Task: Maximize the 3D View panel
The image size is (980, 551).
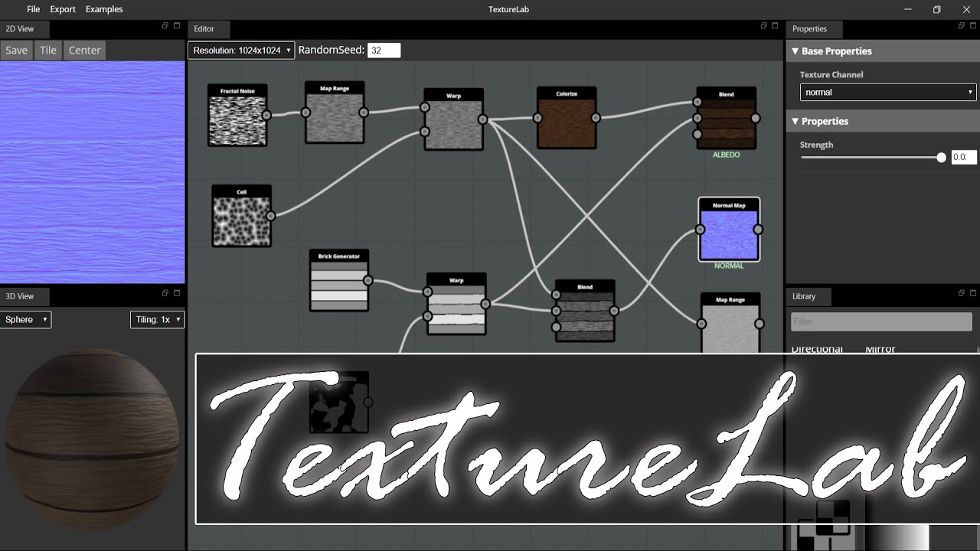Action: [177, 293]
